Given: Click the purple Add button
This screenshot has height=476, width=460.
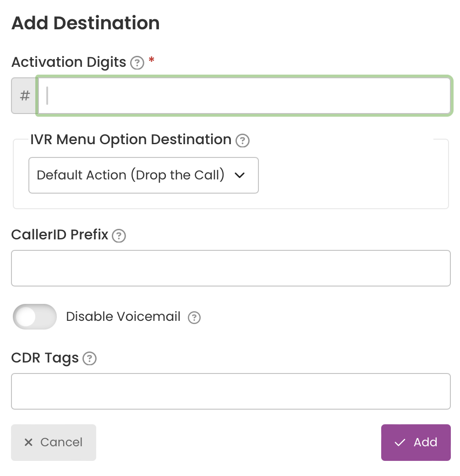Looking at the screenshot, I should click(x=416, y=443).
